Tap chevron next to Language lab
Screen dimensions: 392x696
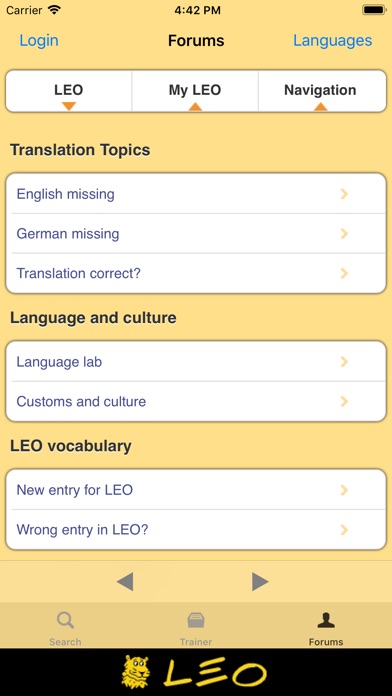pyautogui.click(x=344, y=362)
